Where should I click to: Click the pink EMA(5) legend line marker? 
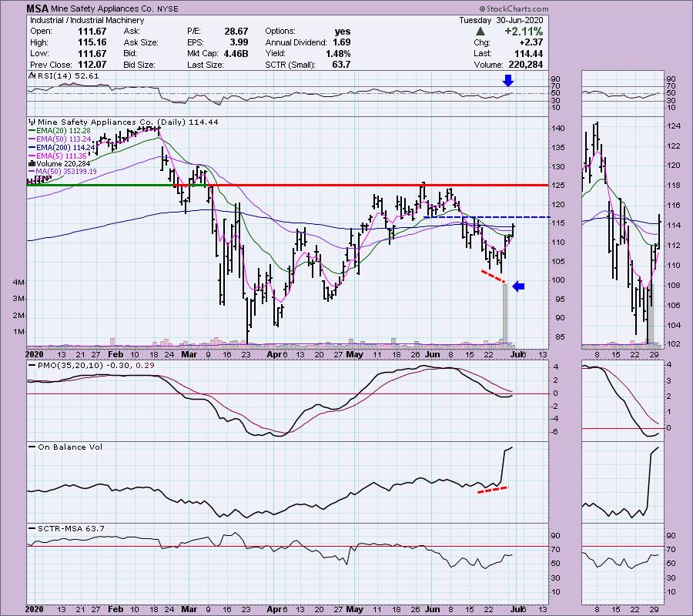tap(32, 156)
